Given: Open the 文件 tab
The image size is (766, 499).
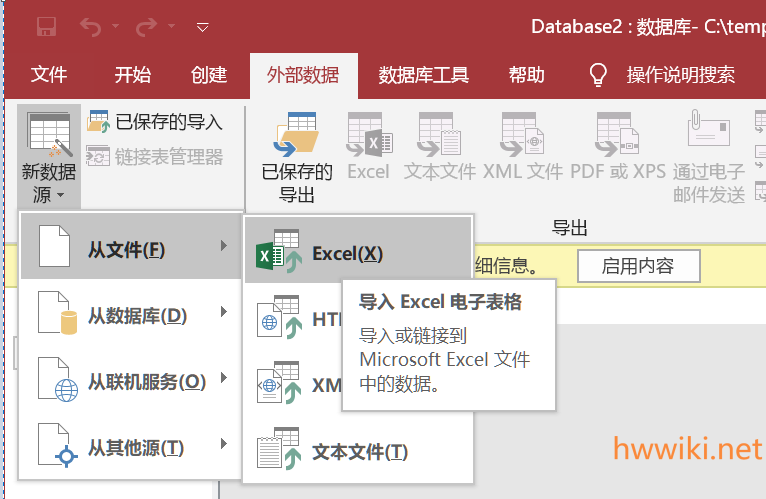Looking at the screenshot, I should click(x=49, y=75).
